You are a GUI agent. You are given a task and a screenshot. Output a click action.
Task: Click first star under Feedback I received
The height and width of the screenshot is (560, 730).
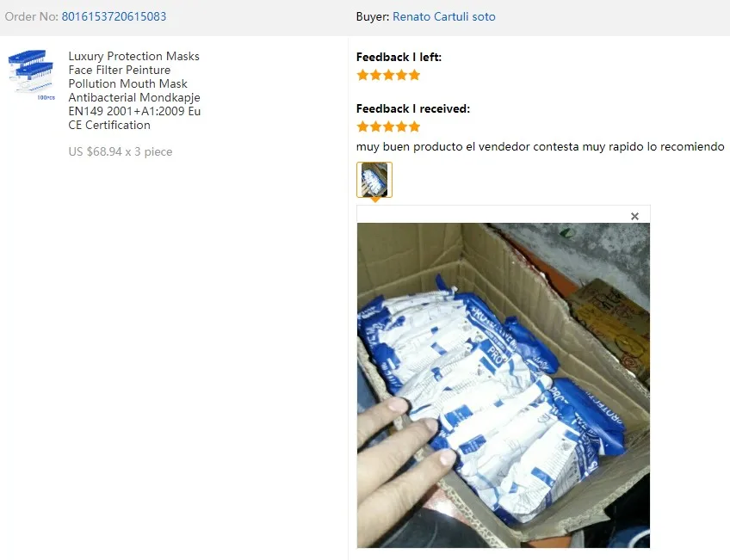point(362,126)
